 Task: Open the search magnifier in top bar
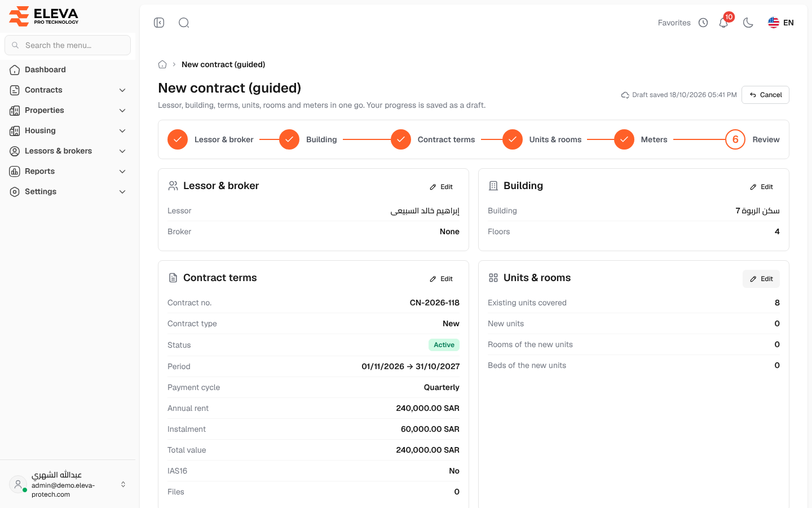coord(184,23)
